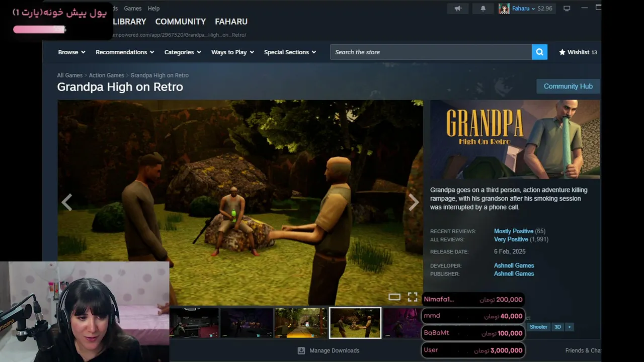
Task: Show the next screenshot with right arrow
Action: pyautogui.click(x=414, y=202)
